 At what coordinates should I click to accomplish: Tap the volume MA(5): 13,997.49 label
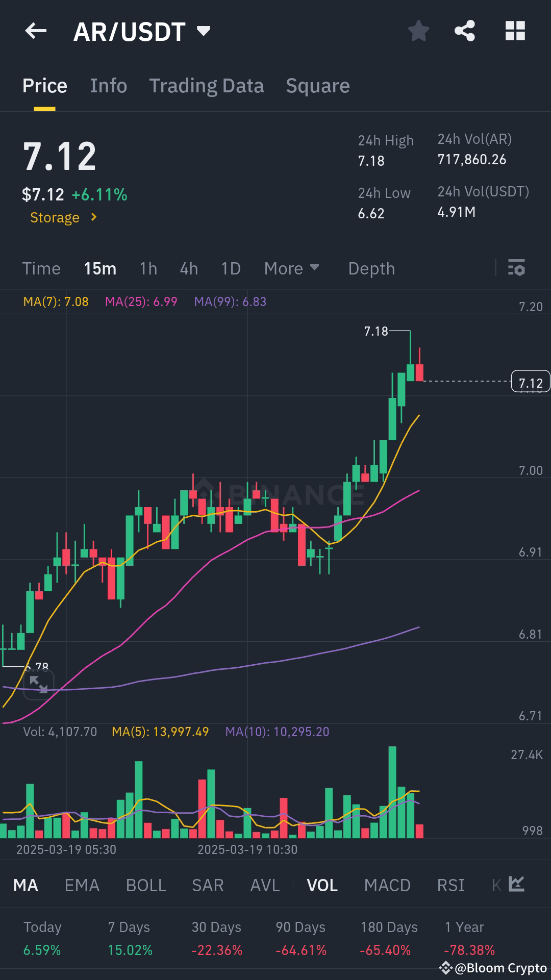[x=160, y=732]
